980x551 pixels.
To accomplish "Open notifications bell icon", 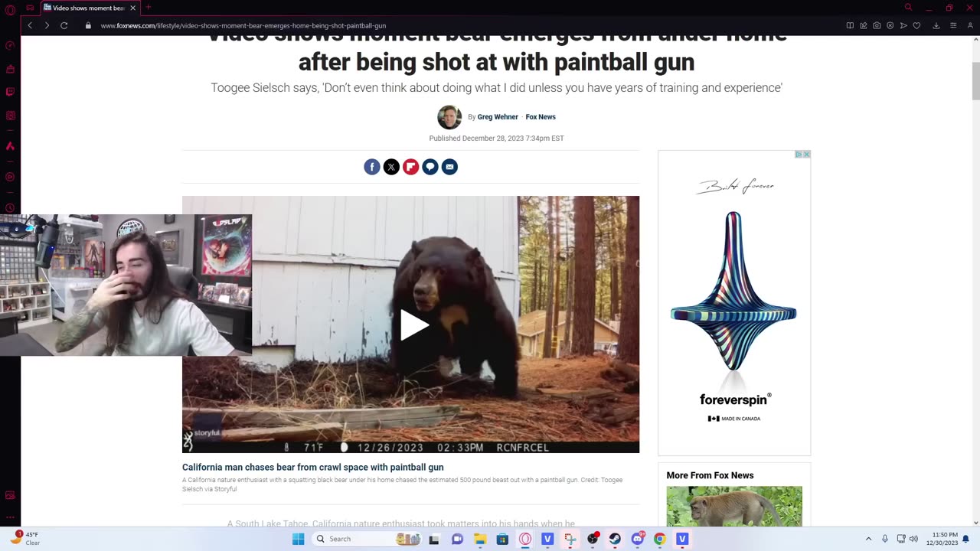I will [966, 539].
